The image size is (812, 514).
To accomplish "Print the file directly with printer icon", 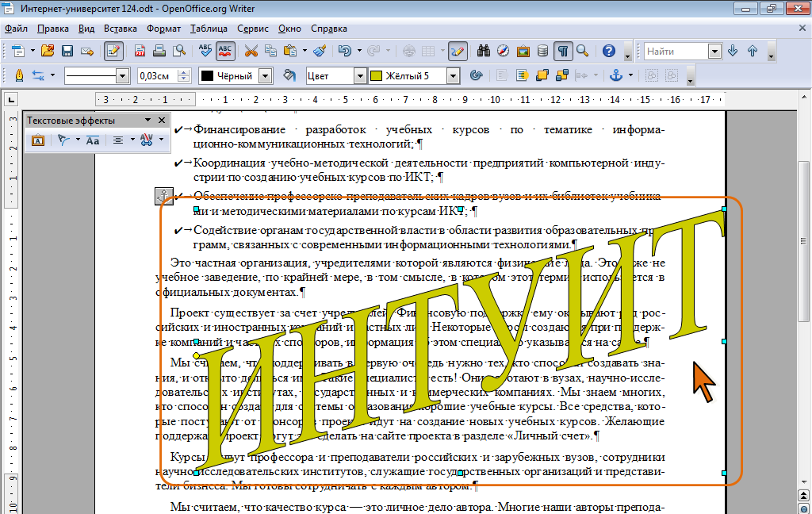I will (159, 51).
